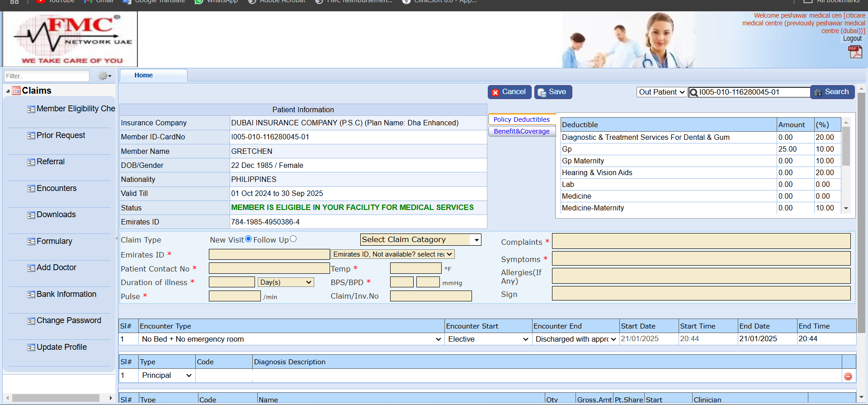Open the Select Claim Category dropdown
The height and width of the screenshot is (405, 868).
(x=420, y=239)
